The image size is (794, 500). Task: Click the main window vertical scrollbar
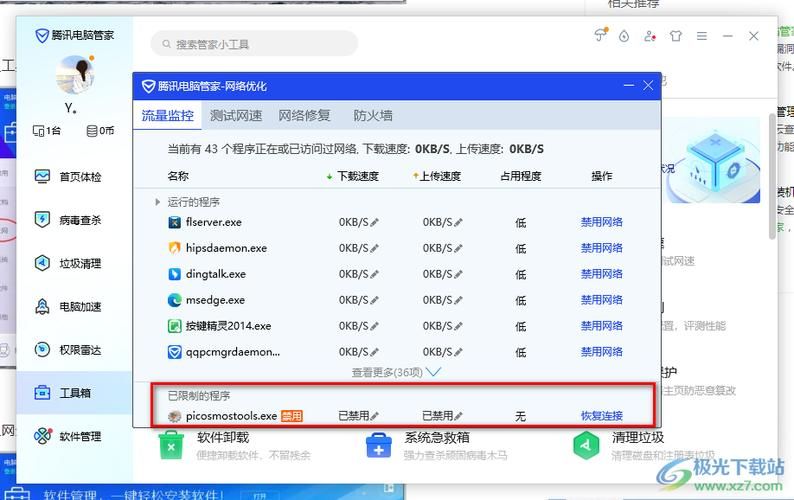[x=773, y=175]
